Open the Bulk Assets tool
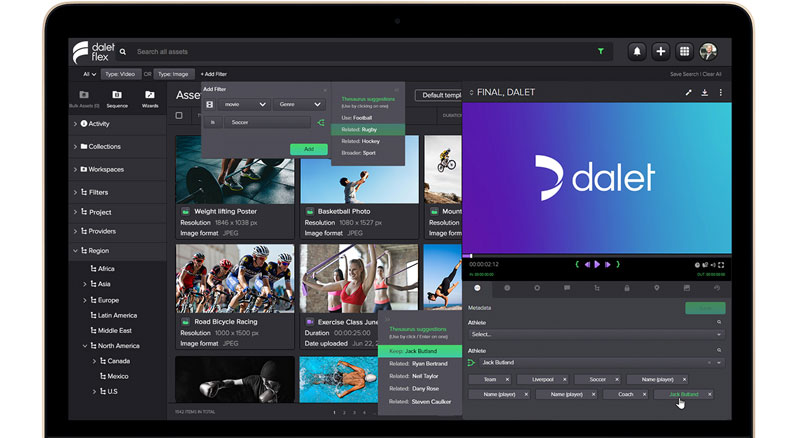800x438 pixels. tap(84, 99)
